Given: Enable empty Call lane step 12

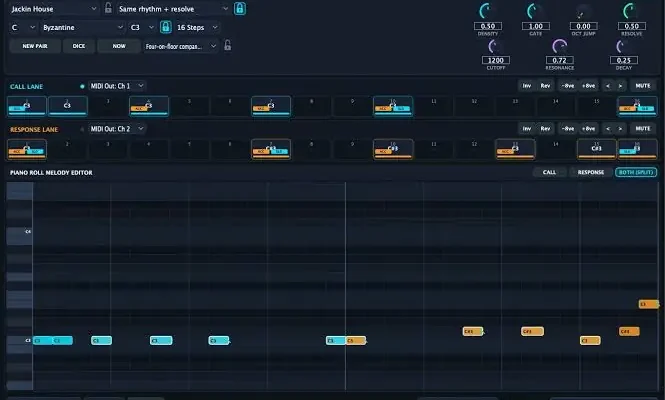Looking at the screenshot, I should pyautogui.click(x=475, y=106).
